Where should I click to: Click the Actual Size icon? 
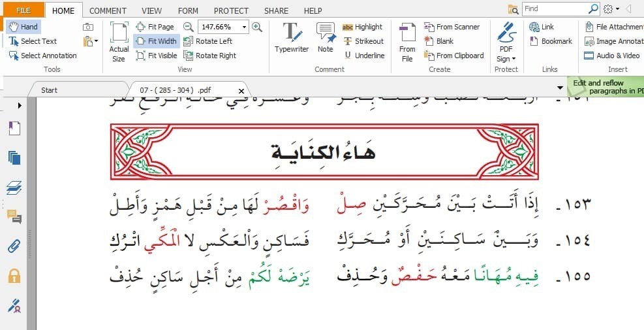(119, 42)
